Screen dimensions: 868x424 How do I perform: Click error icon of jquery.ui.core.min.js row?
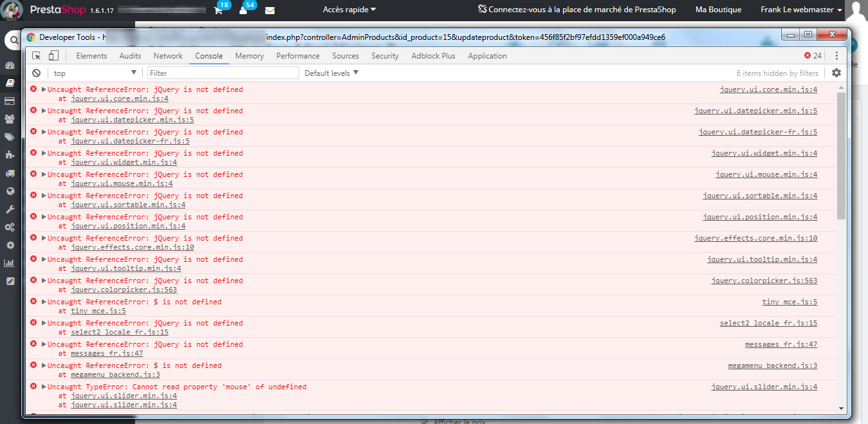(33, 89)
